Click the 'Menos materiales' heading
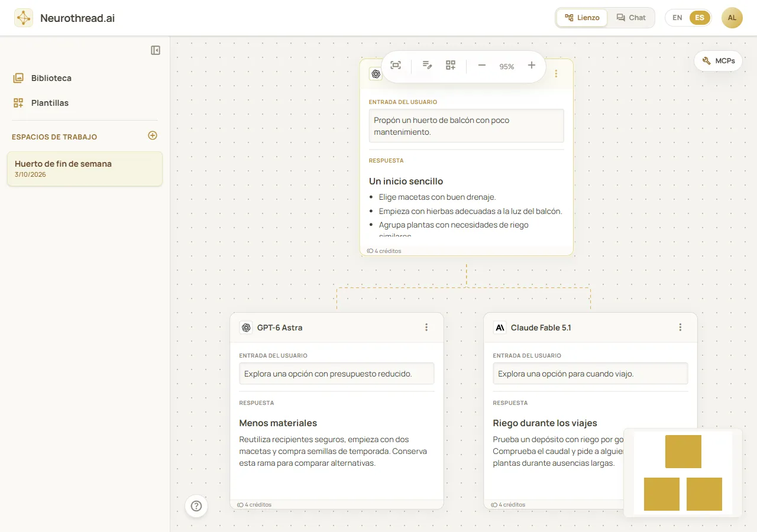The width and height of the screenshot is (757, 532). [278, 423]
